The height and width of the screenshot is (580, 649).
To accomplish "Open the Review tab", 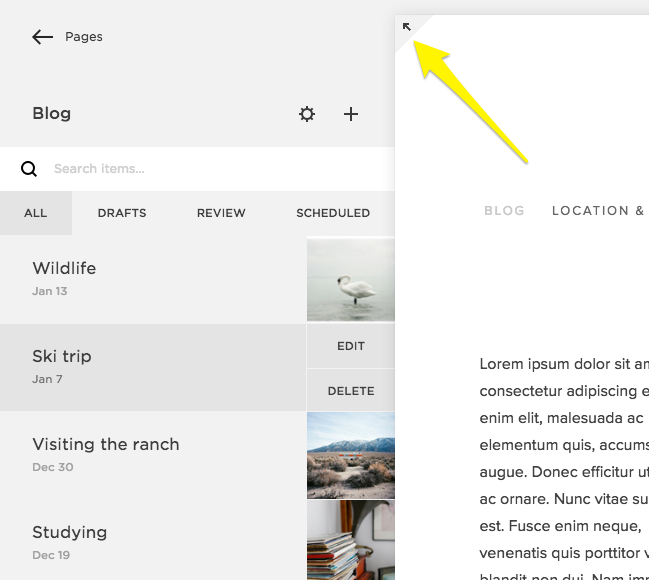I will [221, 213].
